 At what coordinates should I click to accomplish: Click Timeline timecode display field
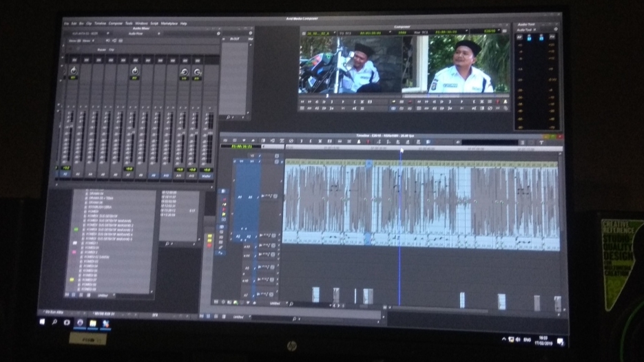click(240, 146)
